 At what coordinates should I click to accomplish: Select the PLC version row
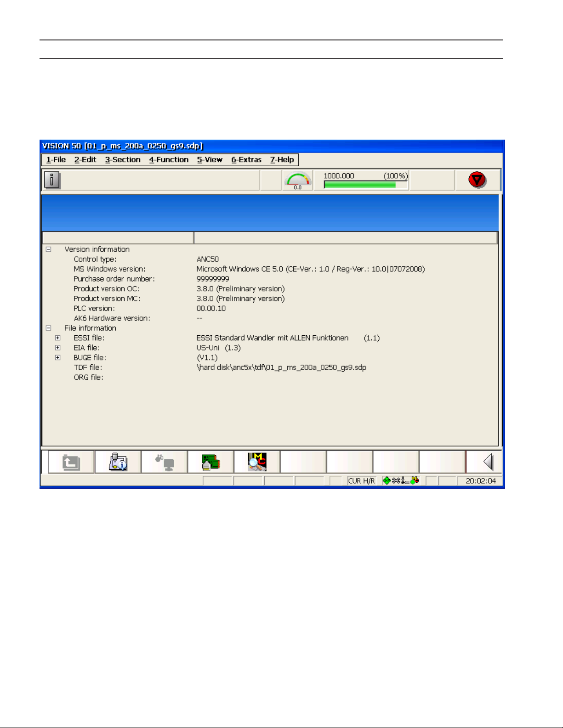pos(270,309)
